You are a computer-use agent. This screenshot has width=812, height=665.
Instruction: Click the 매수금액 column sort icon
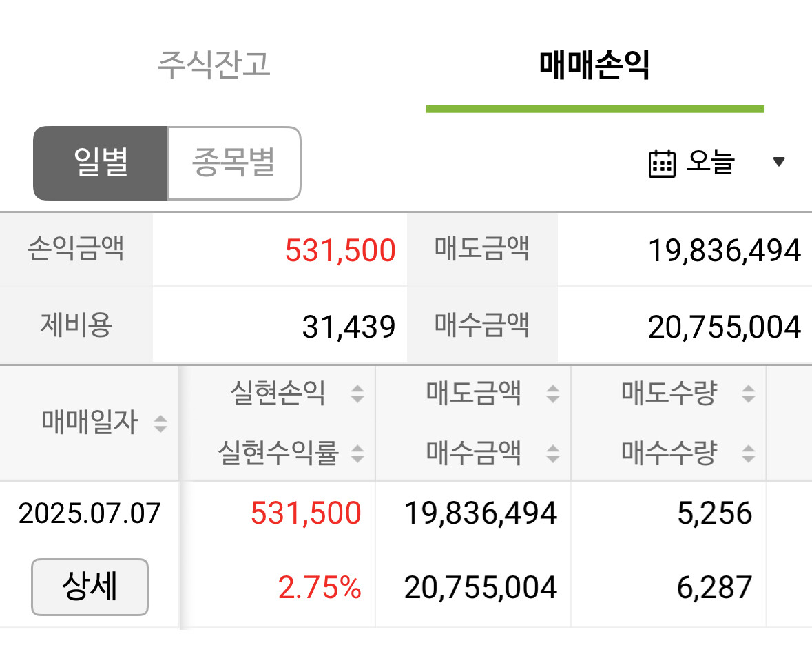552,453
